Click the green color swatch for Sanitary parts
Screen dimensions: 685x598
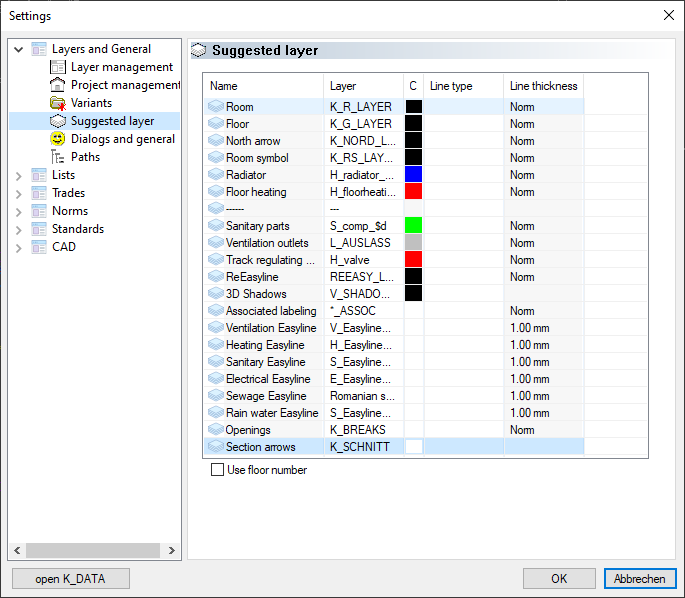[x=413, y=226]
